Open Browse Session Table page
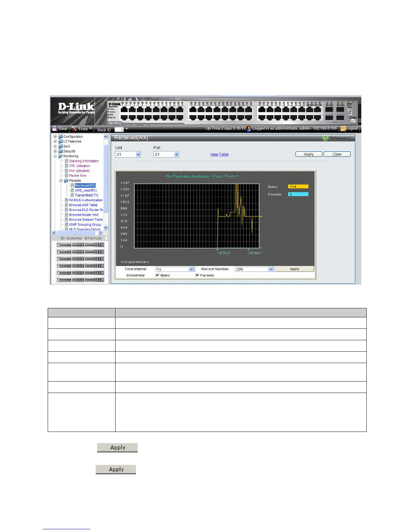411x532 pixels. tap(86, 220)
